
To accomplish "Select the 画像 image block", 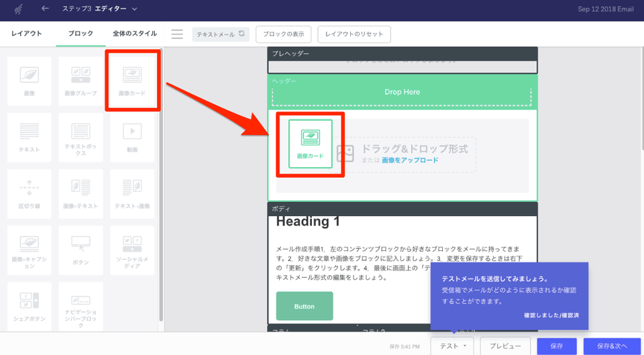I will tap(29, 81).
